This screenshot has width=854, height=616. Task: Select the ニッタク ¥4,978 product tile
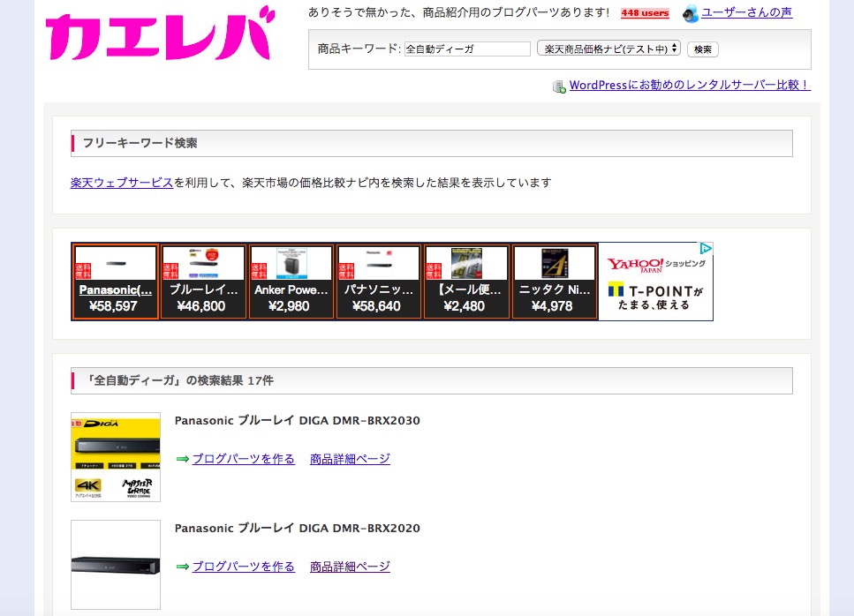click(554, 282)
